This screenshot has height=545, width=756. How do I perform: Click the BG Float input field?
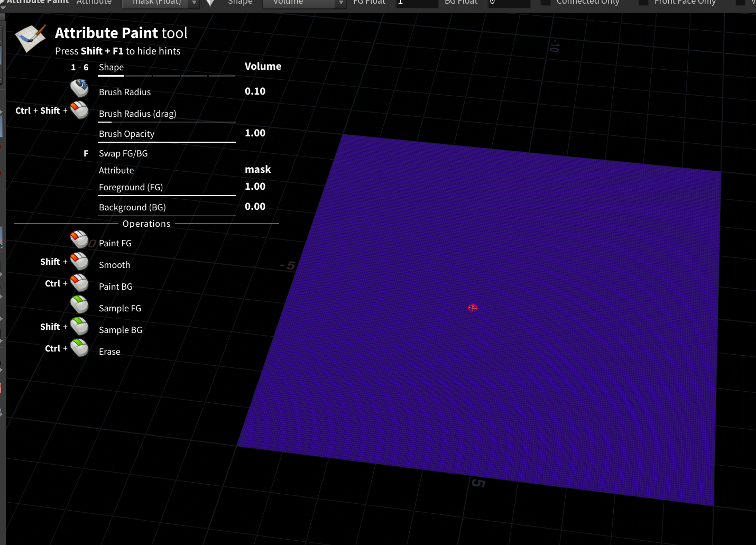tap(509, 3)
